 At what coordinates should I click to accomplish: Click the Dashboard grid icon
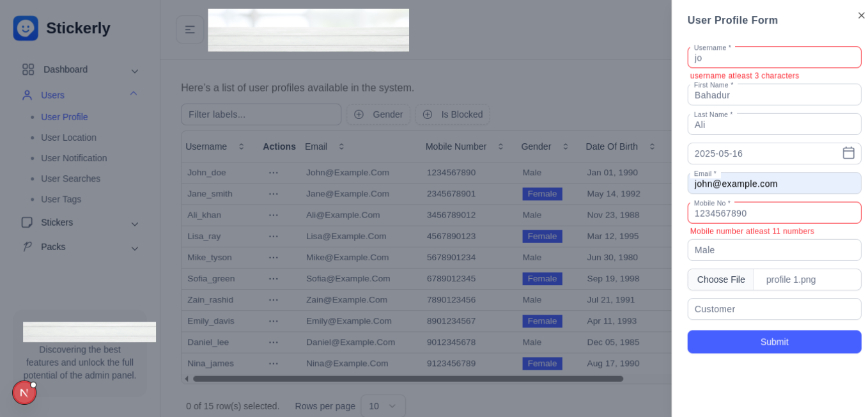click(x=28, y=69)
